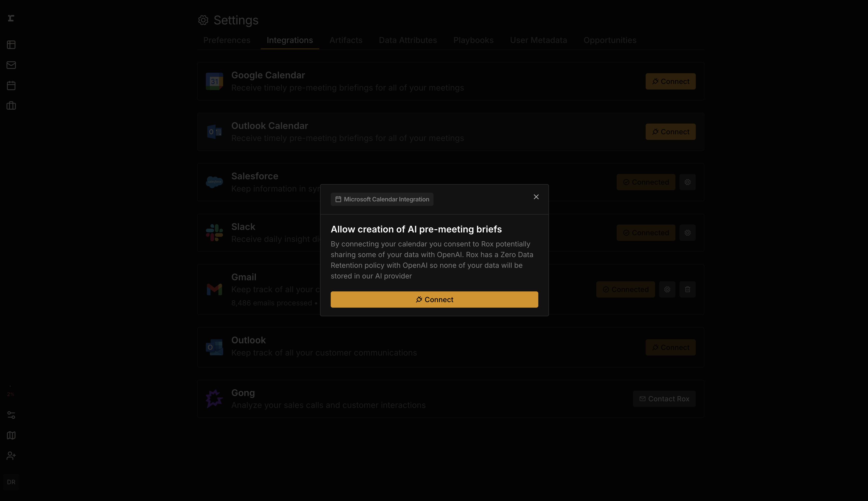Open Slack integration gear settings

tap(687, 233)
